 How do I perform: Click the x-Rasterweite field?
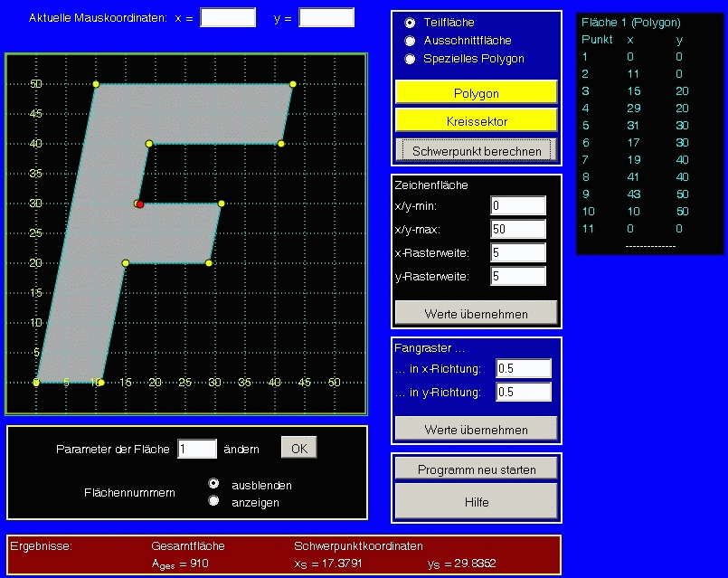pos(518,252)
